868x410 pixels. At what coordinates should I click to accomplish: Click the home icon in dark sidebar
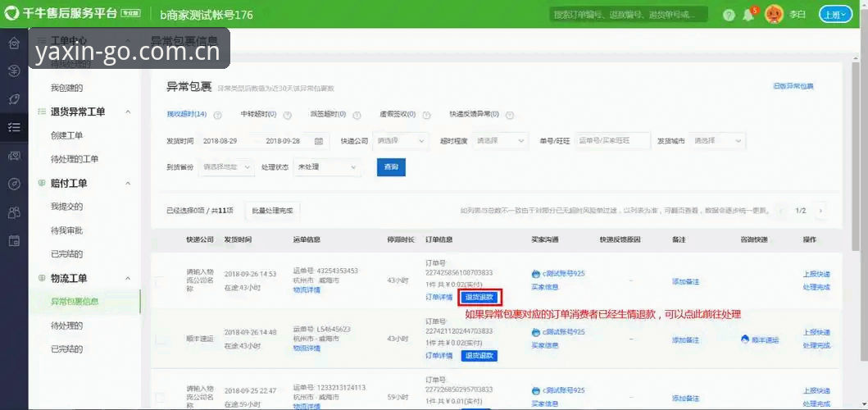(x=14, y=43)
